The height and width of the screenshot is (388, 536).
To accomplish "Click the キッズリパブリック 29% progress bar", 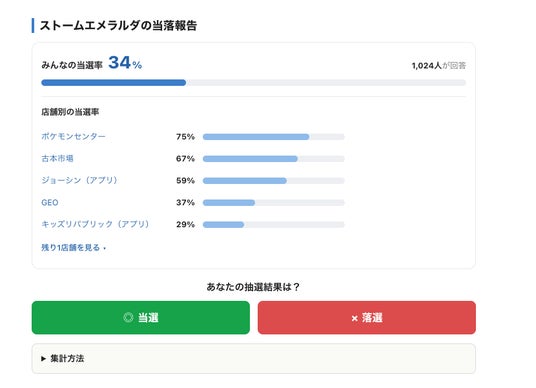I will point(273,225).
